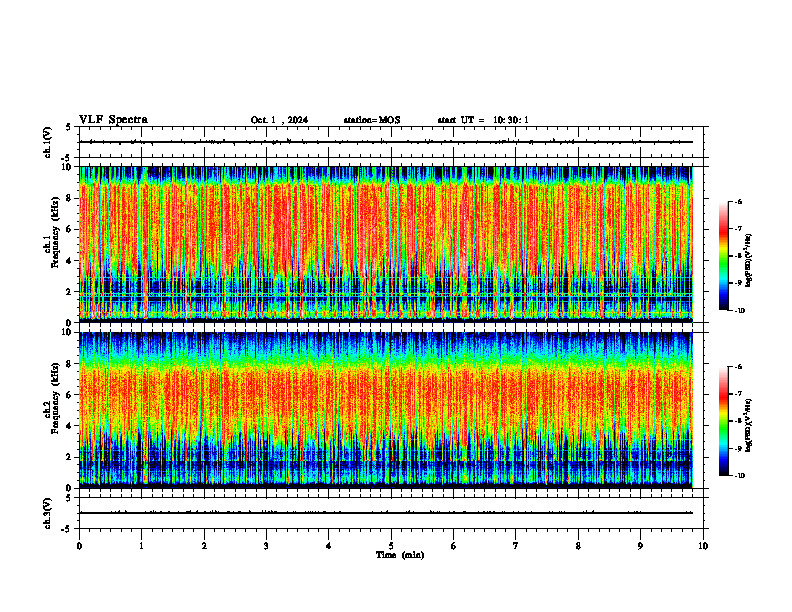
Task: Click the "Time (min)" x-axis label
Action: pyautogui.click(x=400, y=555)
